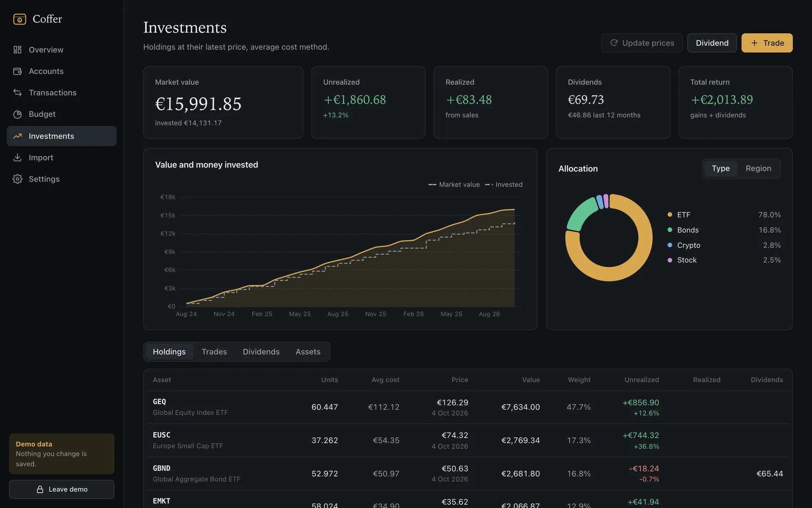
Task: Open the Dividends tab
Action: coord(261,352)
